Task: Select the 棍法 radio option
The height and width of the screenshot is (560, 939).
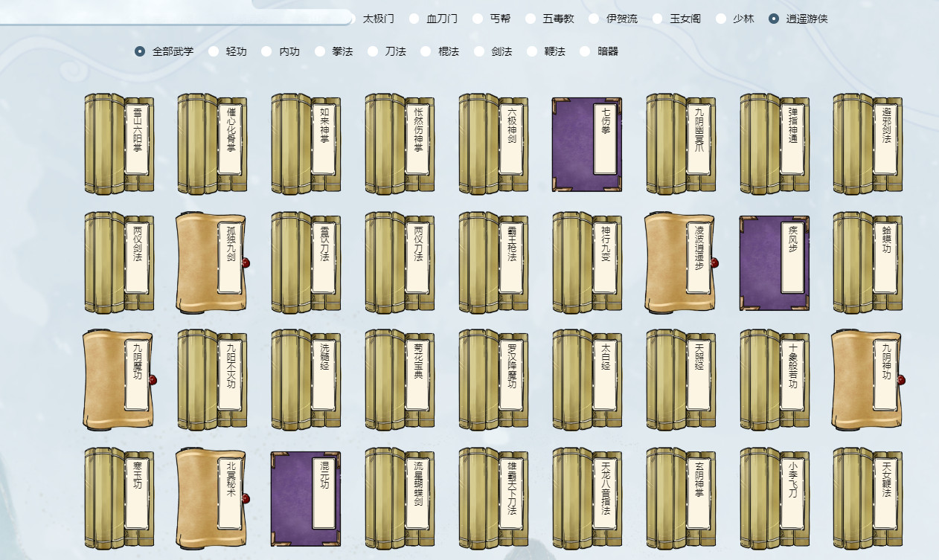Action: (440, 51)
